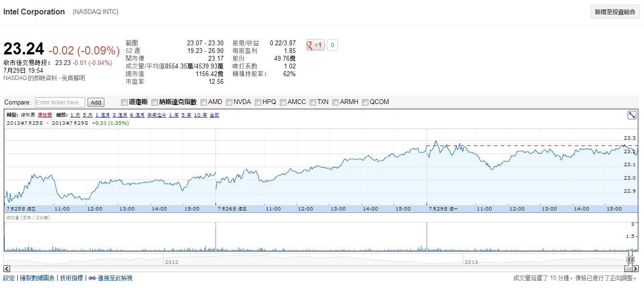The image size is (644, 288).
Task: Choose the 6 個月 zoom range
Action: pos(137,115)
